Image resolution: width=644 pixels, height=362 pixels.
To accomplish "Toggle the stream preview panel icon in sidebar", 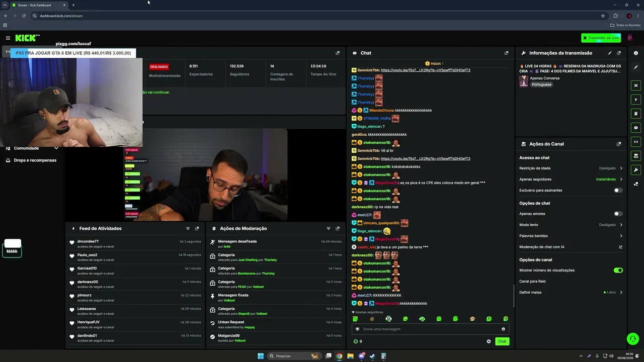I will pos(636,85).
